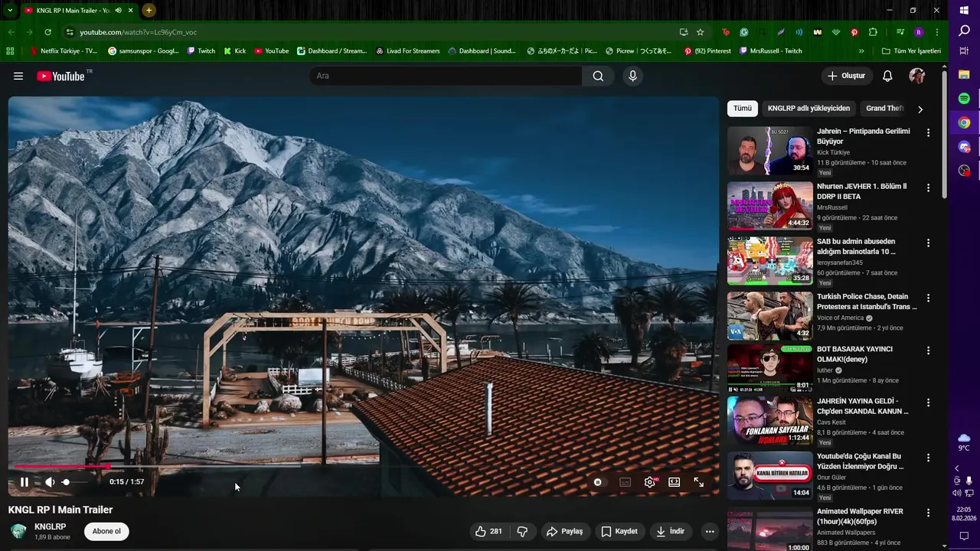
Task: Open the KNGLRP channel name link
Action: click(x=51, y=527)
